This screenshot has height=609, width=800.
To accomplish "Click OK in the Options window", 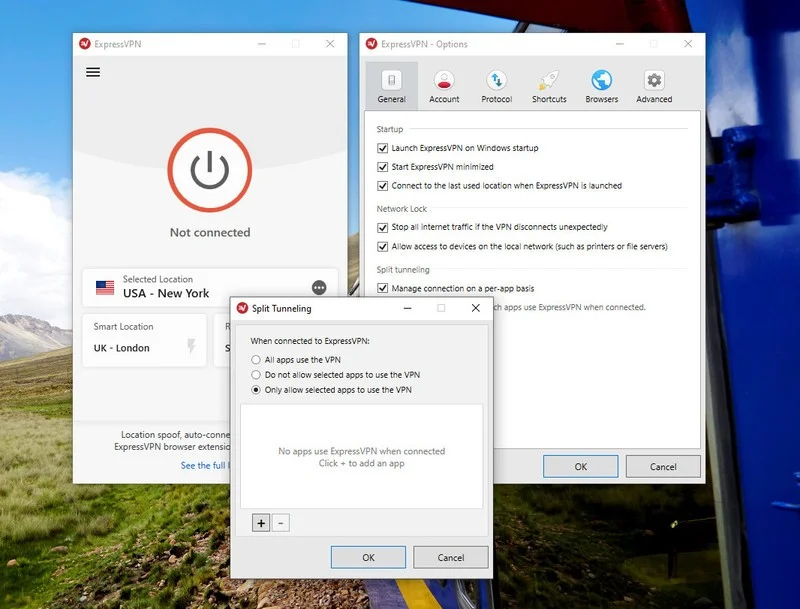I will point(581,467).
